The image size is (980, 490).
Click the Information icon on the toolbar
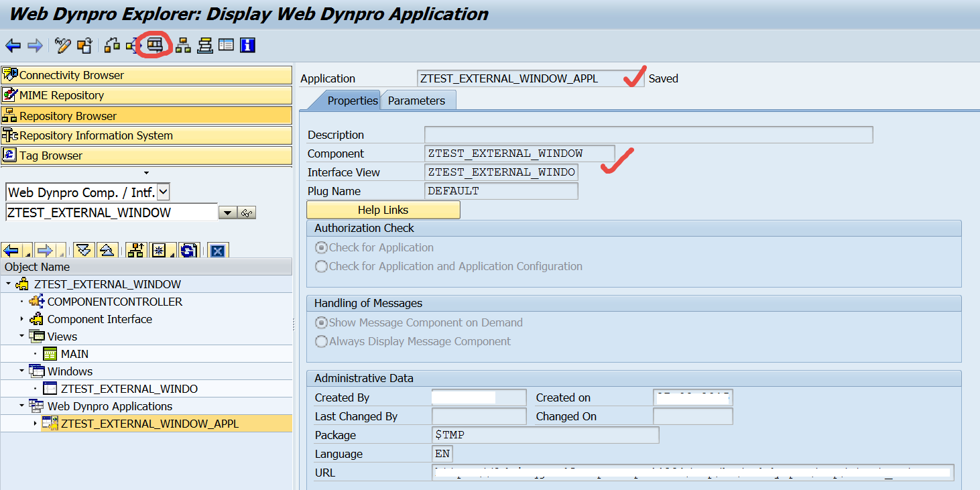[x=247, y=45]
